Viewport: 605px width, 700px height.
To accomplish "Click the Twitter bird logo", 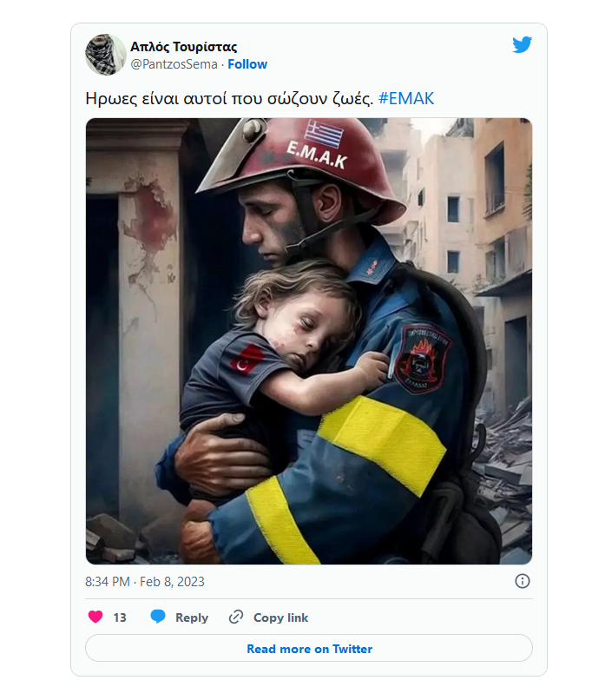I will (x=522, y=45).
